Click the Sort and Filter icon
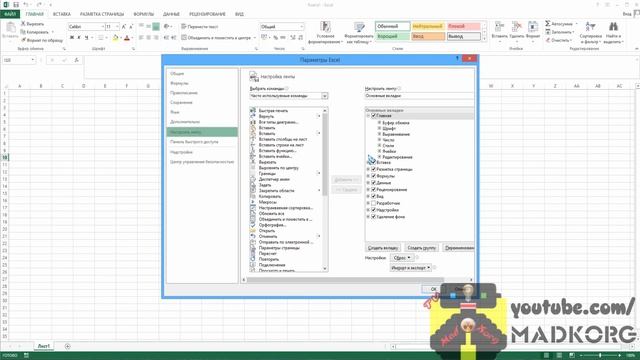The width and height of the screenshot is (640, 360). point(590,27)
